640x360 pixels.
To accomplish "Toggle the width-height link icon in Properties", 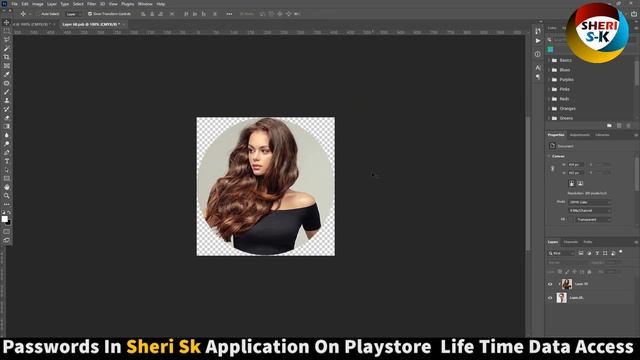I will tap(553, 169).
